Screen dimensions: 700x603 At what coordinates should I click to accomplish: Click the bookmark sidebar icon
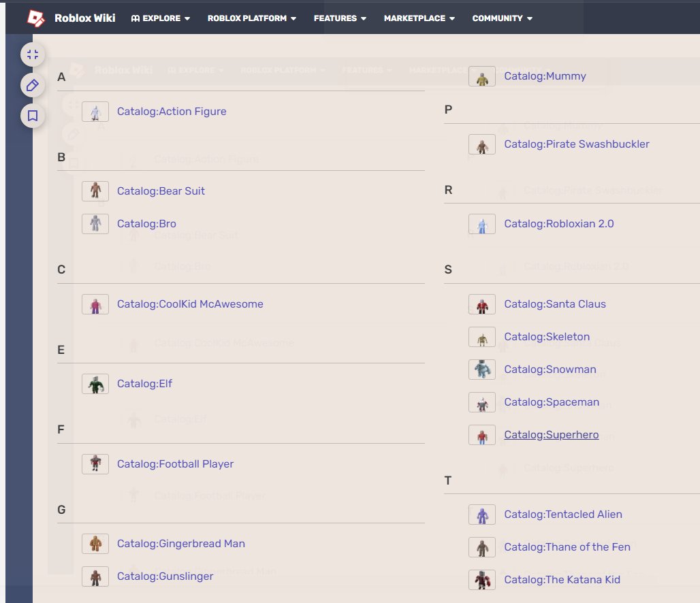click(x=33, y=116)
